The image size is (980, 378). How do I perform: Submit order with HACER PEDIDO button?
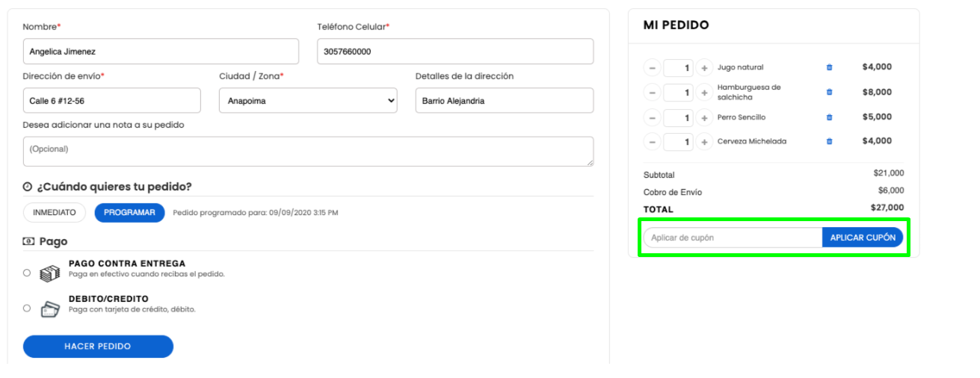pyautogui.click(x=98, y=347)
